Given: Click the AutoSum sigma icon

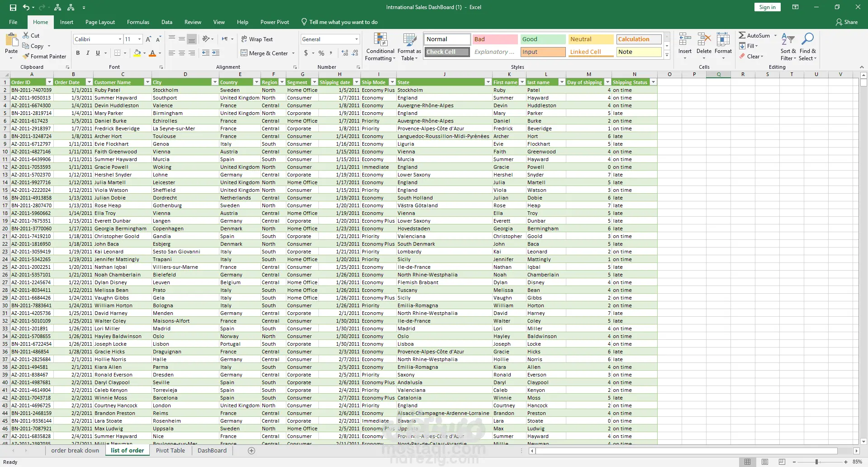Looking at the screenshot, I should point(742,35).
